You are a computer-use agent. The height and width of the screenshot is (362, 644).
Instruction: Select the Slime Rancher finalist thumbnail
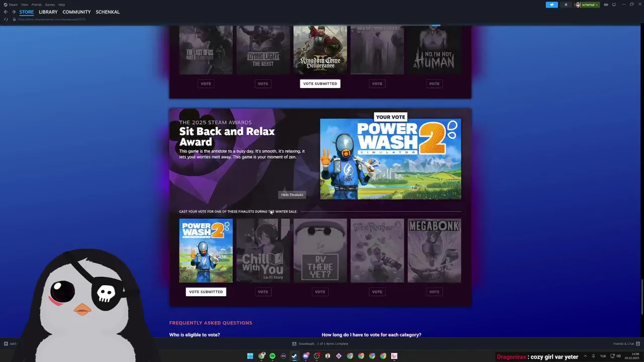click(x=377, y=250)
